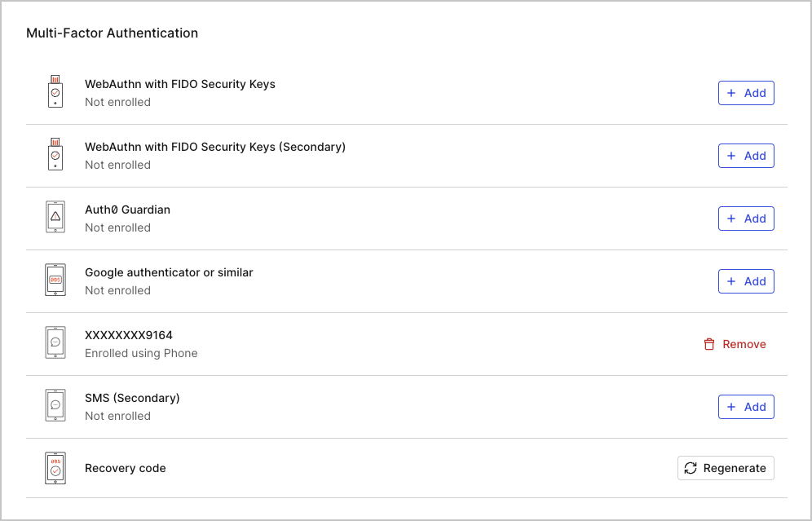Click the plus icon in first Add button
This screenshot has height=521, width=812.
pyautogui.click(x=733, y=93)
